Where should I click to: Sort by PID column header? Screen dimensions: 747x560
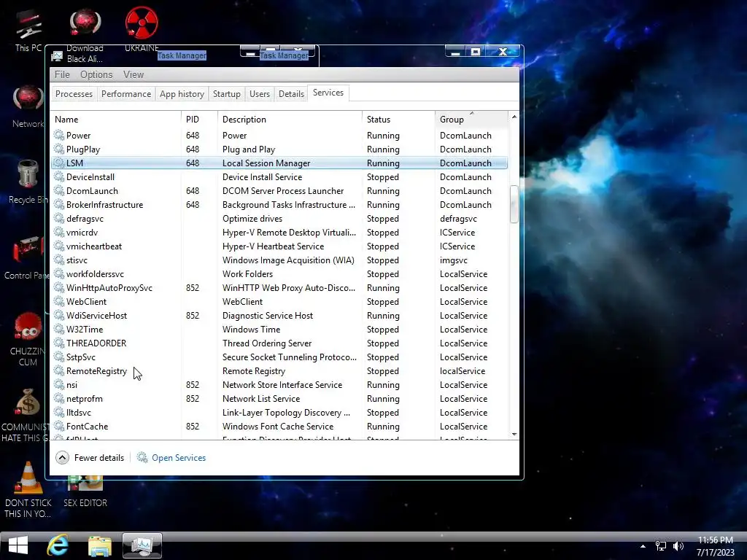click(x=199, y=120)
